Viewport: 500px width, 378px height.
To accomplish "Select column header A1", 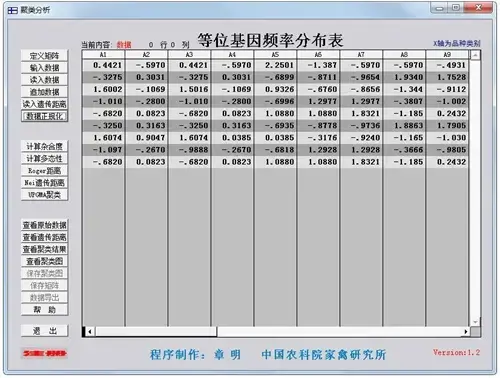I will (103, 55).
